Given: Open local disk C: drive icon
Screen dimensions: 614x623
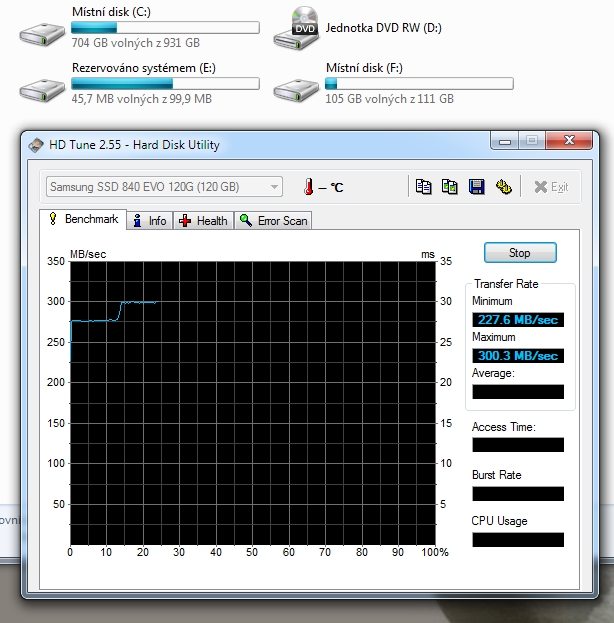Looking at the screenshot, I should (x=42, y=30).
